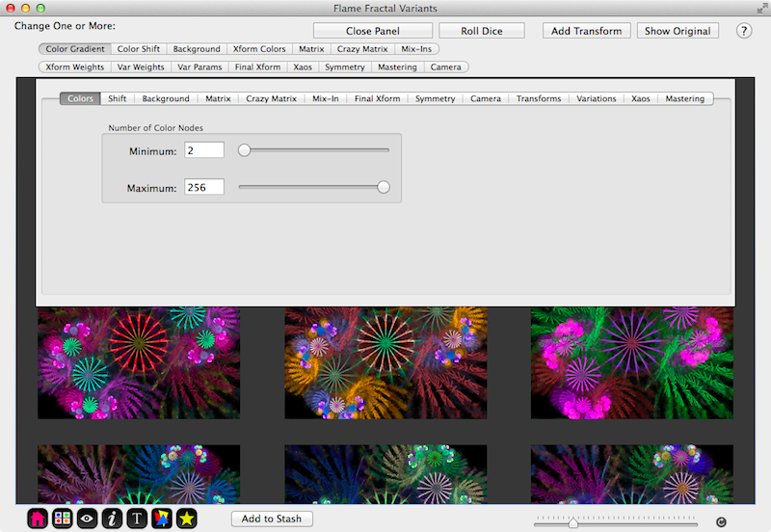Viewport: 771px width, 532px height.
Task: Toggle Symmetry segment in second row
Action: 345,66
